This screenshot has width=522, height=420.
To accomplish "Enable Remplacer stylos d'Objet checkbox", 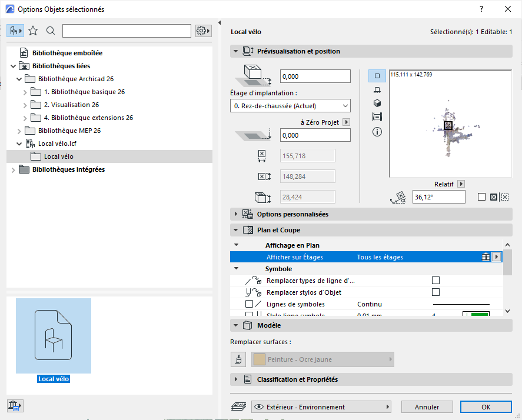I will [x=436, y=292].
